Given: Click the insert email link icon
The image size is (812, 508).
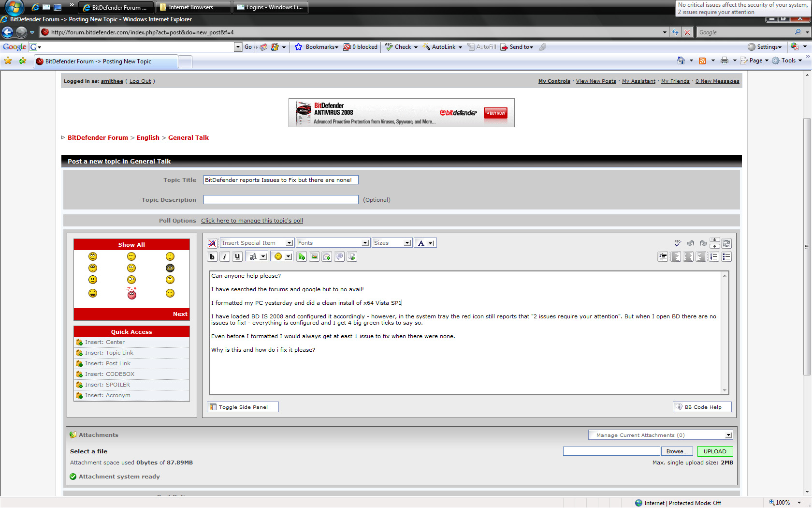Looking at the screenshot, I should pyautogui.click(x=327, y=257).
